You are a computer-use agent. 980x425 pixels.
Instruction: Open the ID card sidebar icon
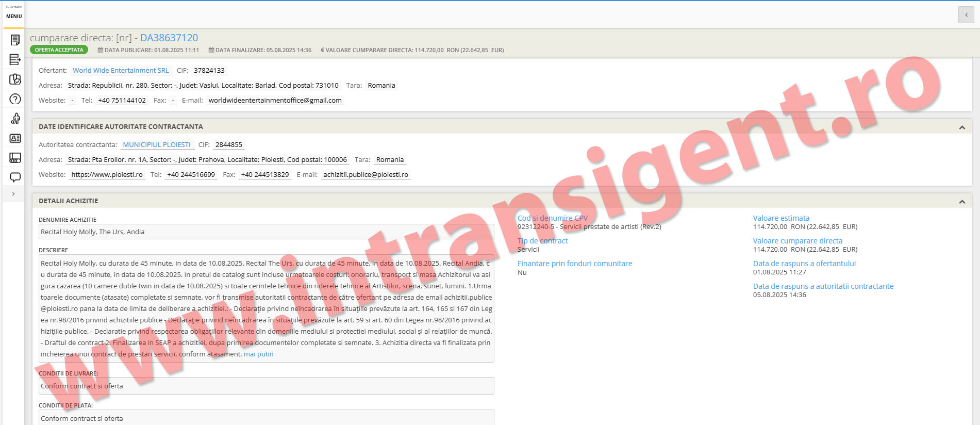click(15, 138)
